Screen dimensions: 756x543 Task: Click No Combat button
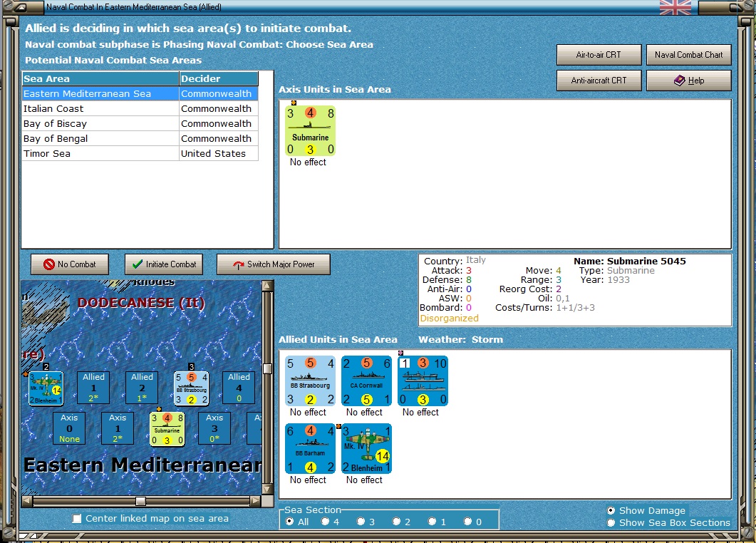tap(70, 264)
